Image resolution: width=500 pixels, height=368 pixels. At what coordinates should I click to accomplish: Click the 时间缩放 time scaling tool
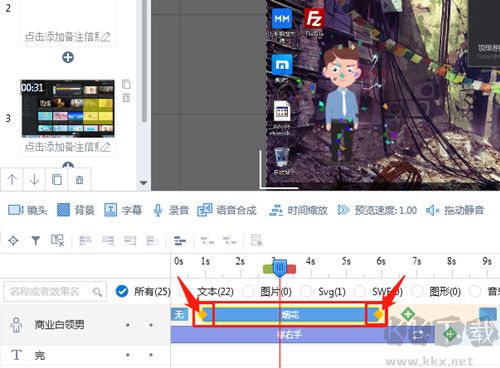tap(298, 210)
